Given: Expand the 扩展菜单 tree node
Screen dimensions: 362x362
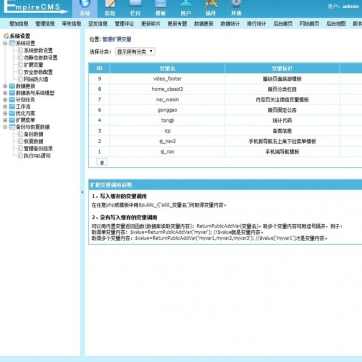Looking at the screenshot, I should 5,120.
